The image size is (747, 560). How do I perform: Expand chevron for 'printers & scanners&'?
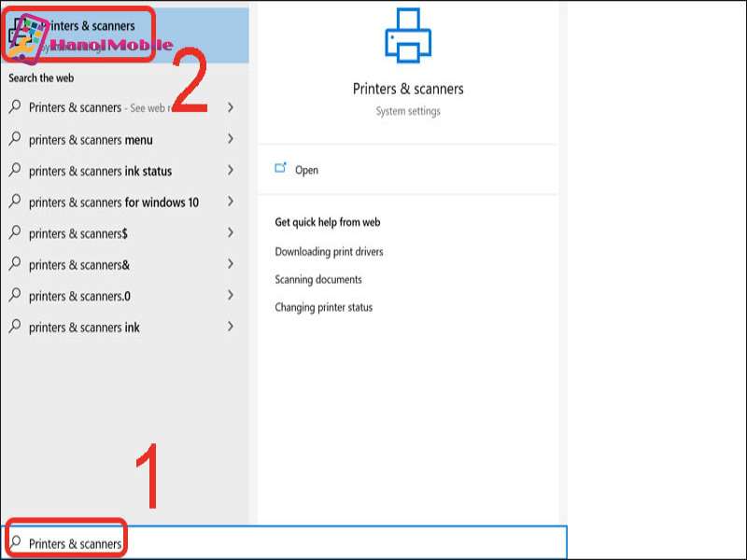tap(231, 264)
